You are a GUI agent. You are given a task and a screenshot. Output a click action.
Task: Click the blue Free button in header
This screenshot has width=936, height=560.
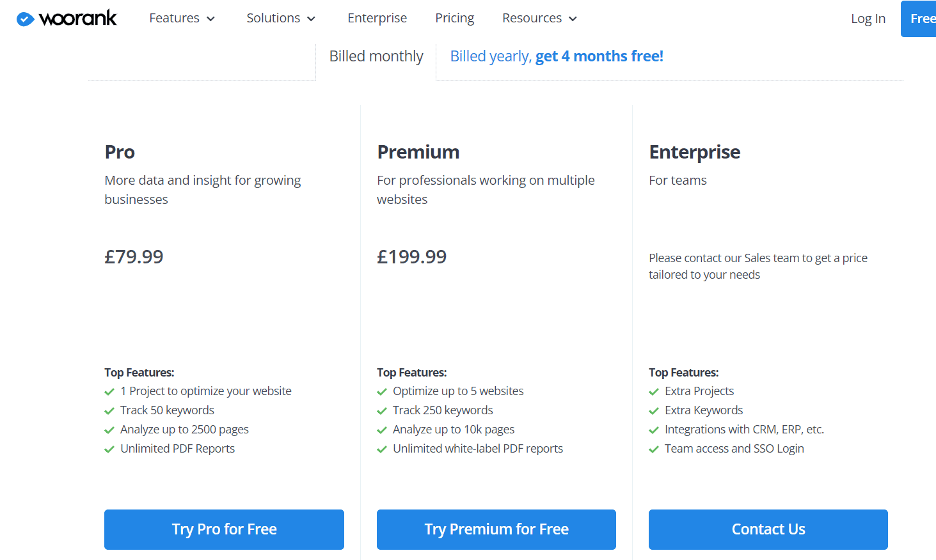point(919,19)
